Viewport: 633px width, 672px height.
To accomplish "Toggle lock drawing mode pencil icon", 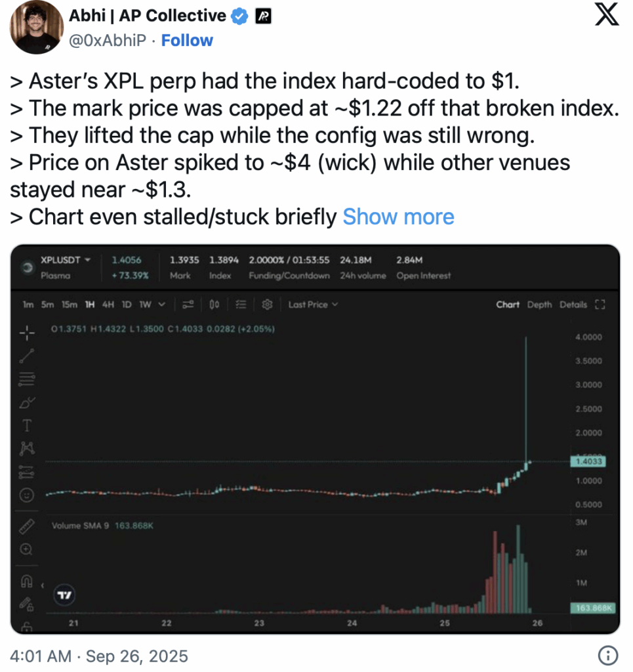I will [x=27, y=602].
